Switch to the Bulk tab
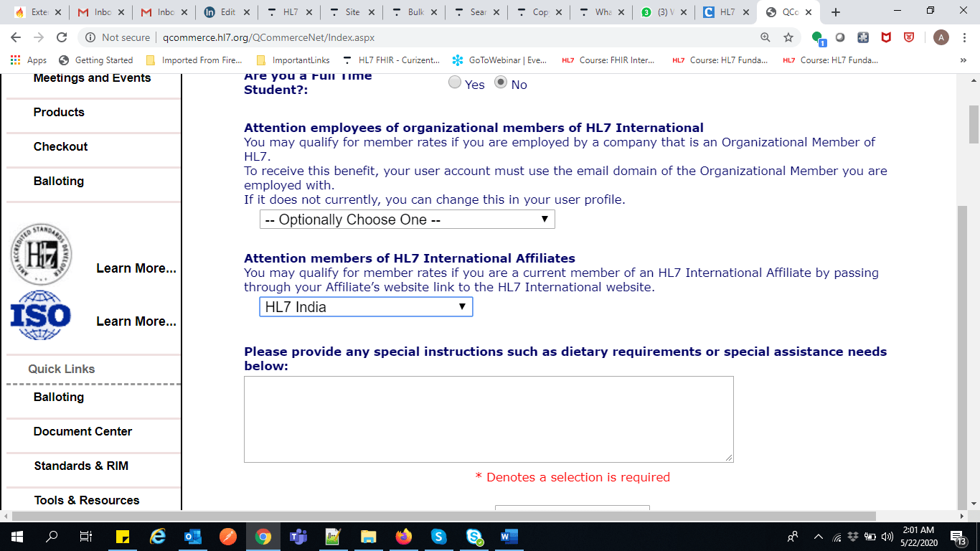Screen dimensions: 980x551 click(x=413, y=12)
